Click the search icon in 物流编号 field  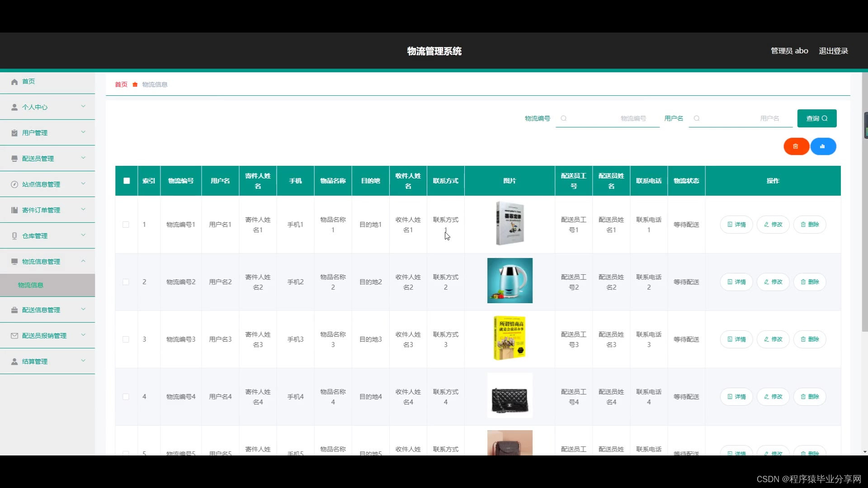pos(563,118)
